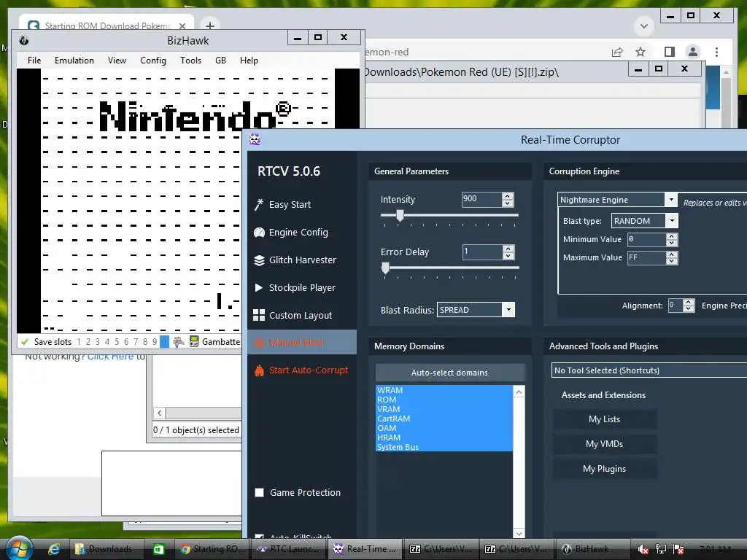Screen dimensions: 747x560
Task: Increase Minimum Value with up arrow
Action: click(x=672, y=236)
